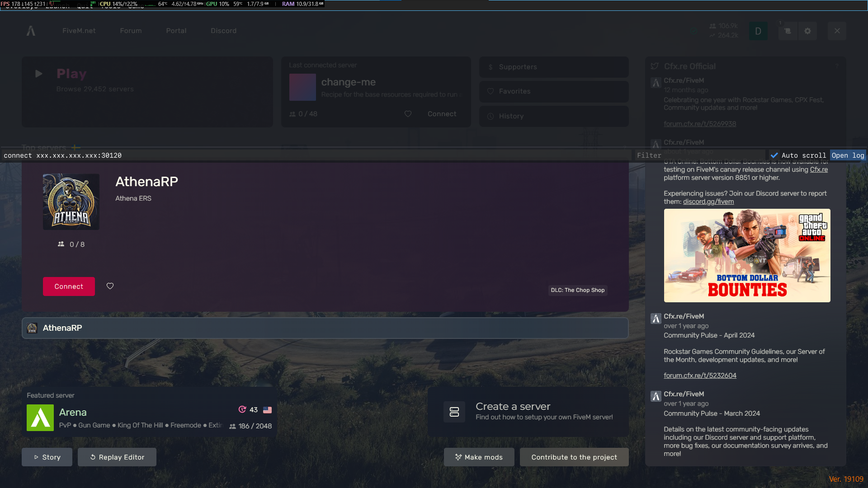
Task: Open the Supporters list
Action: (x=554, y=67)
